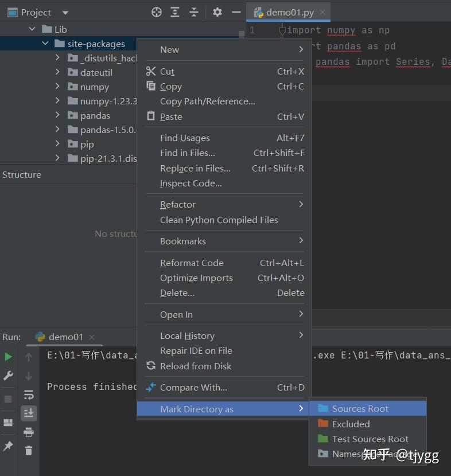The image size is (451, 476).
Task: Click restore layout icon in Run panel
Action: (x=8, y=422)
